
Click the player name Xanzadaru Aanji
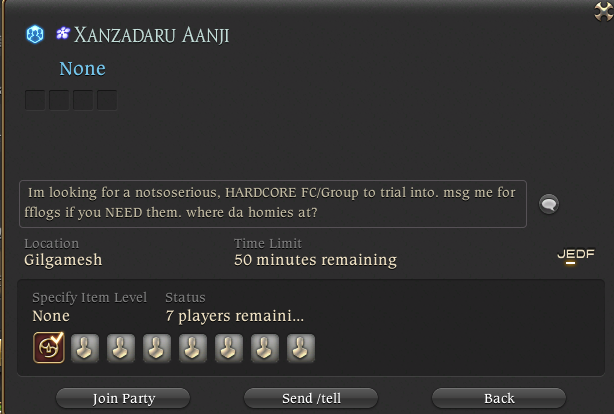(x=152, y=35)
